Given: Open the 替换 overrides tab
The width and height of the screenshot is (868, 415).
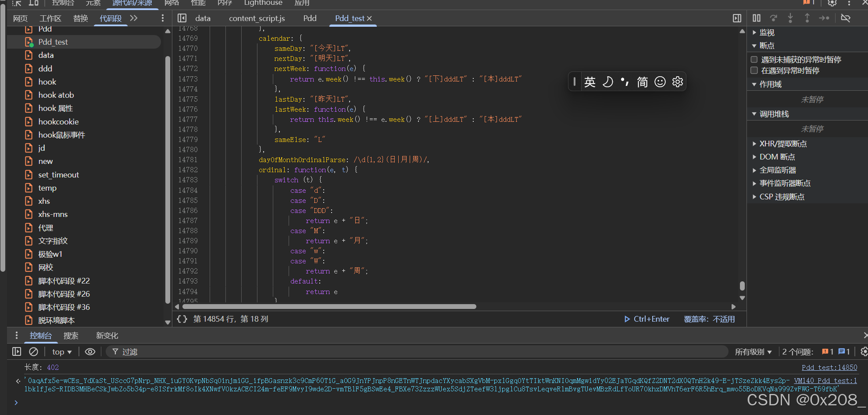Looking at the screenshot, I should click(x=81, y=18).
